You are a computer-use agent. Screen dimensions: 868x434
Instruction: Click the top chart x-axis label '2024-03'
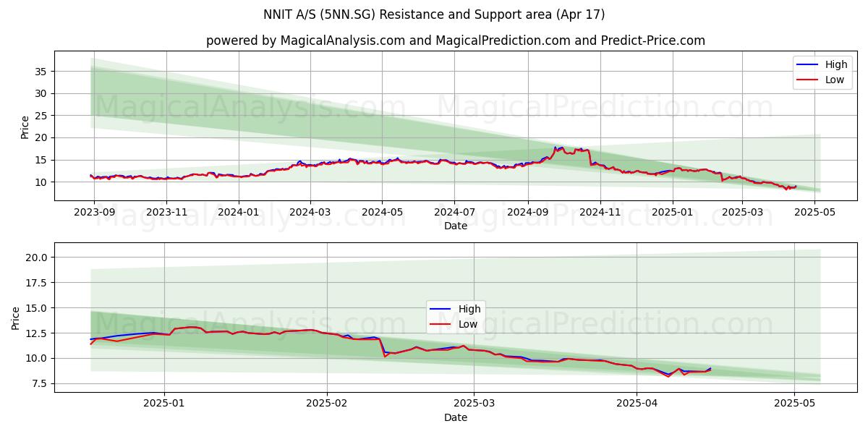pos(310,213)
